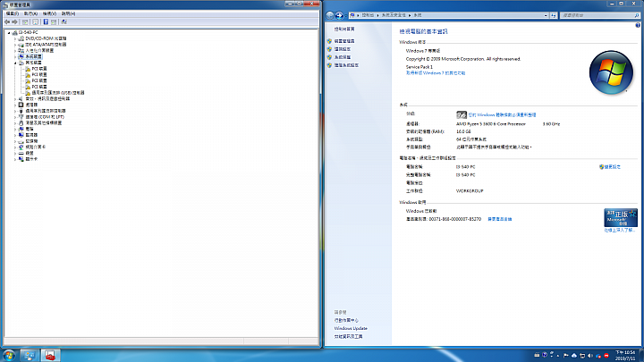Click 效能資訊及工具 link at bottom
The image size is (644, 362).
(348, 337)
